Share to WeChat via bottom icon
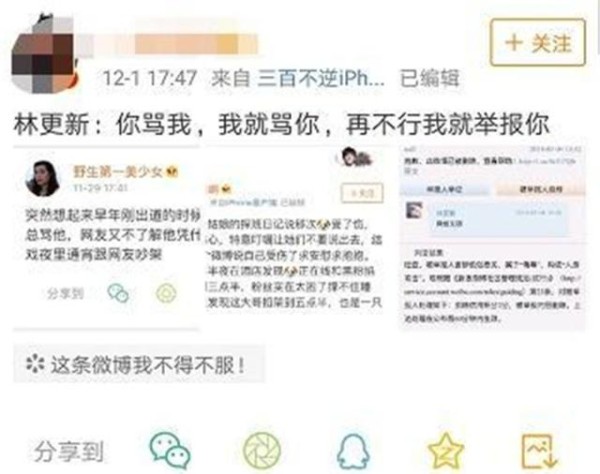 170,451
